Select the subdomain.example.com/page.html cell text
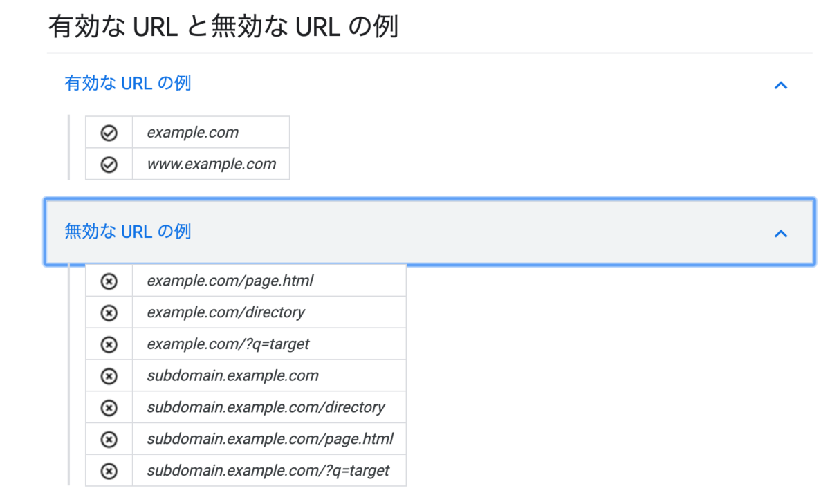Image resolution: width=830 pixels, height=504 pixels. click(x=270, y=439)
